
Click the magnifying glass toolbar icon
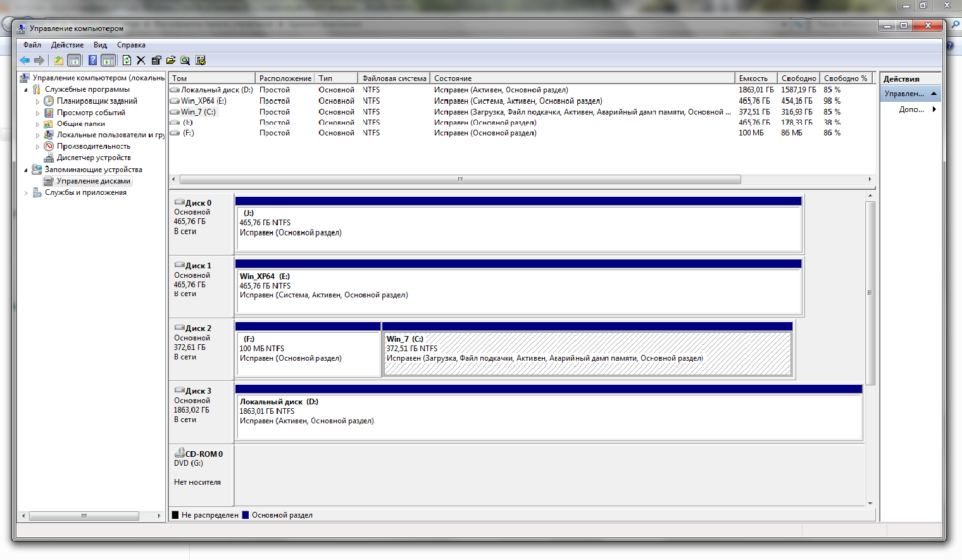(185, 60)
